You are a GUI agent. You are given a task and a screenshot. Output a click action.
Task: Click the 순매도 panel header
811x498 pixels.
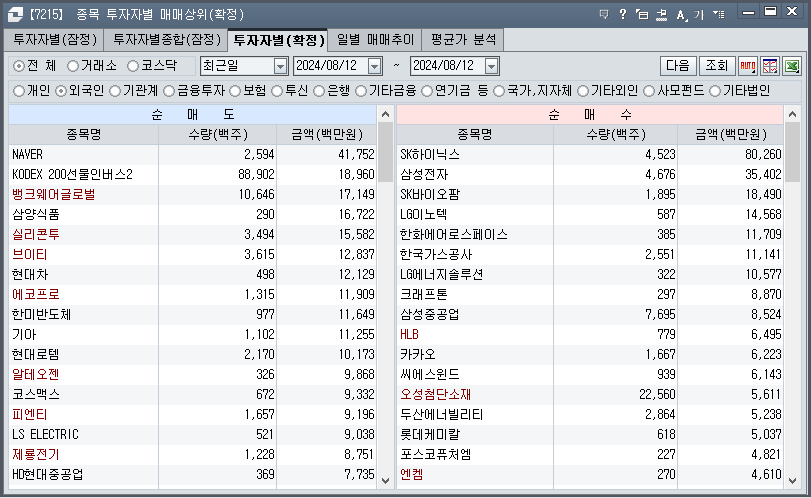[x=192, y=114]
